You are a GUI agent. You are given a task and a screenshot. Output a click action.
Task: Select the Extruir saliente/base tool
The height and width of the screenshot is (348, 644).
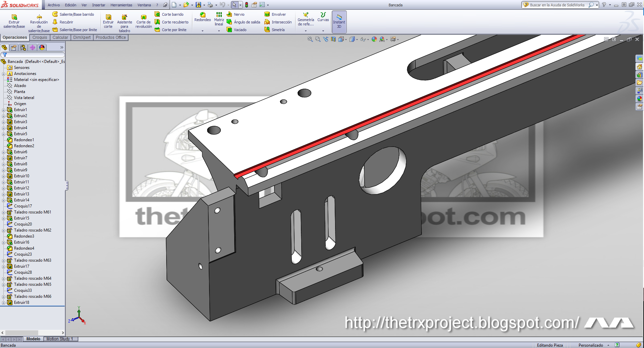pyautogui.click(x=14, y=21)
